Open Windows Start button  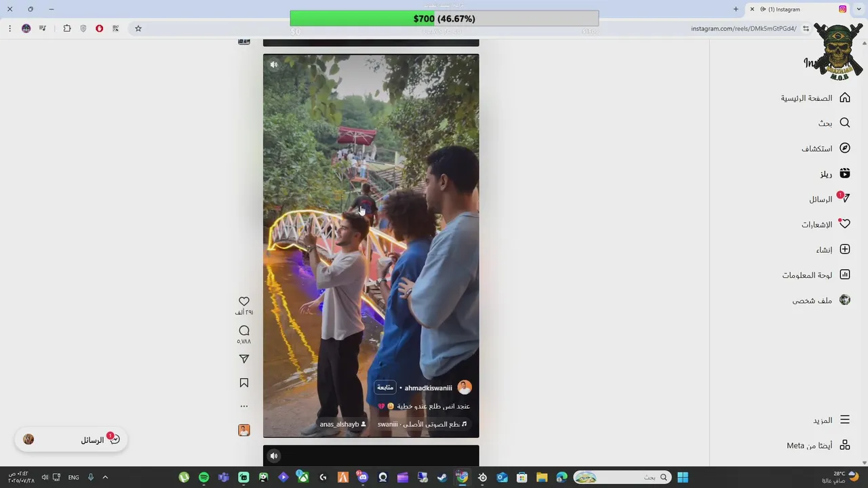(683, 477)
